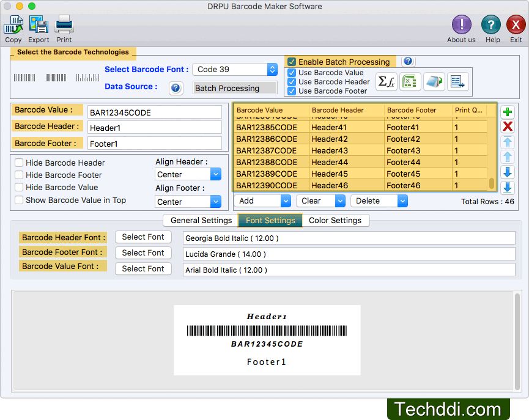
Task: Click Georgia Bold Italic font field
Action: click(x=349, y=238)
